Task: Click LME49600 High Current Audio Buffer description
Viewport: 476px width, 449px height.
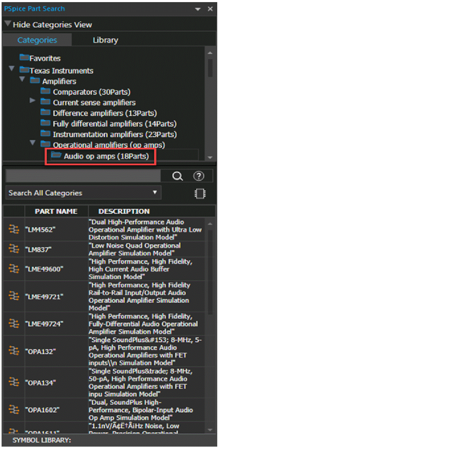Action: [x=140, y=269]
